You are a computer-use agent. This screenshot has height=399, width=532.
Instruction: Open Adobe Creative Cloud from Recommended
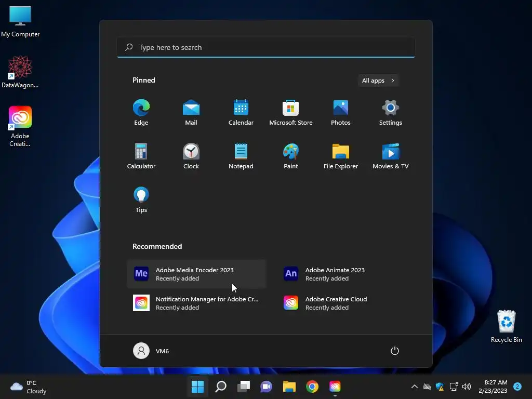(346, 303)
